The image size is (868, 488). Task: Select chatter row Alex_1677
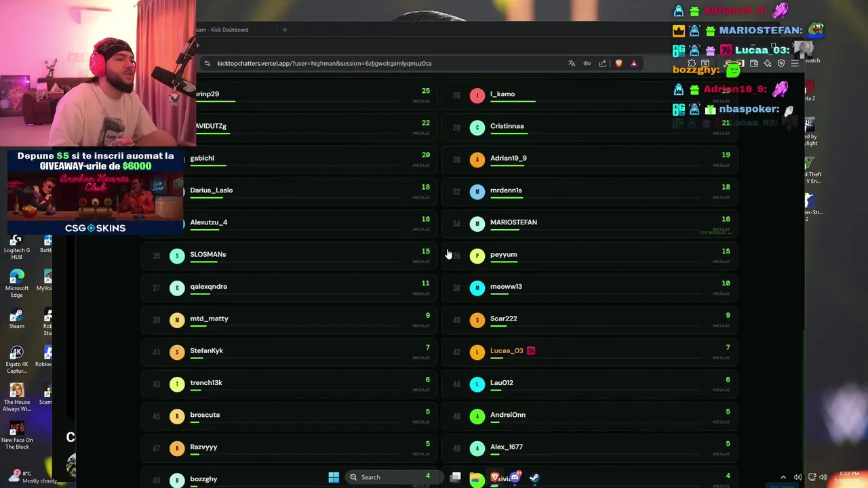[589, 447]
